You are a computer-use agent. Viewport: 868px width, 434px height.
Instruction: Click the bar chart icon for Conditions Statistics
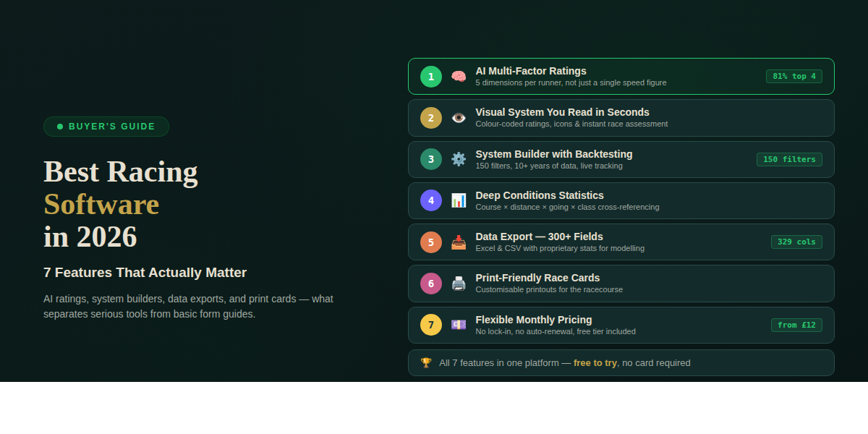point(459,200)
